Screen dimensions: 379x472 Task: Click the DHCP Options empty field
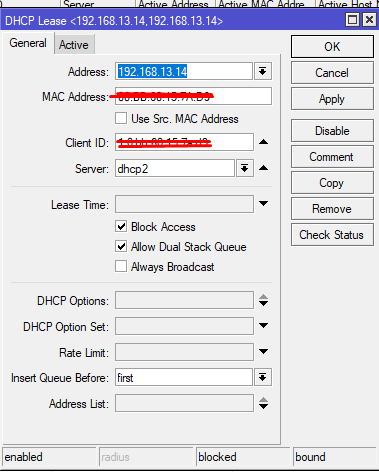click(x=184, y=300)
